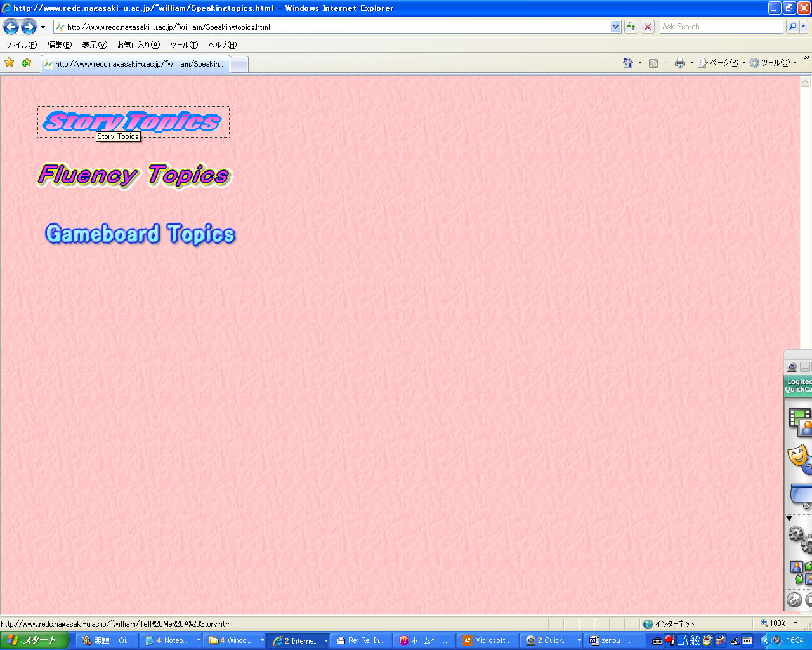
Task: Open the お気に入り (Favorites) menu
Action: [x=138, y=45]
